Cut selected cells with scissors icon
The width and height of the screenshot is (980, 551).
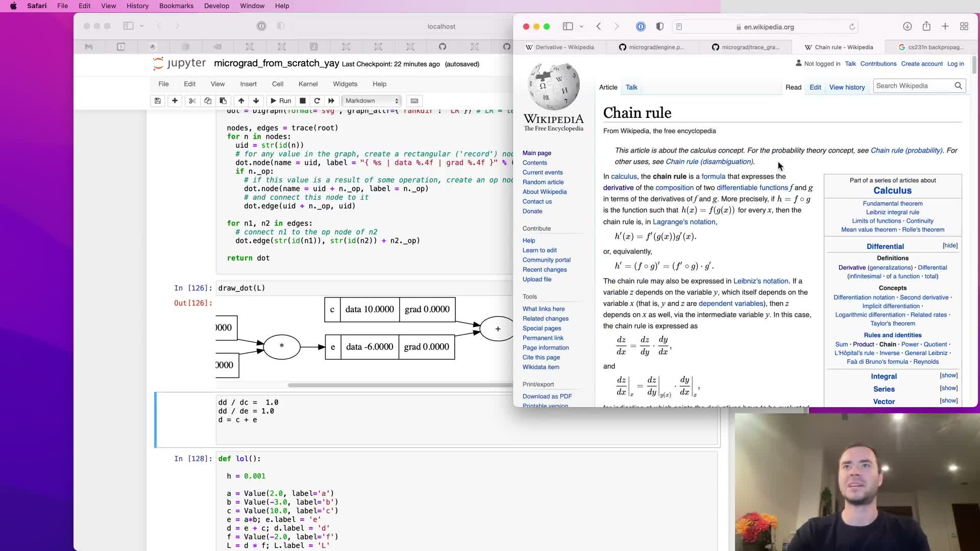point(192,101)
